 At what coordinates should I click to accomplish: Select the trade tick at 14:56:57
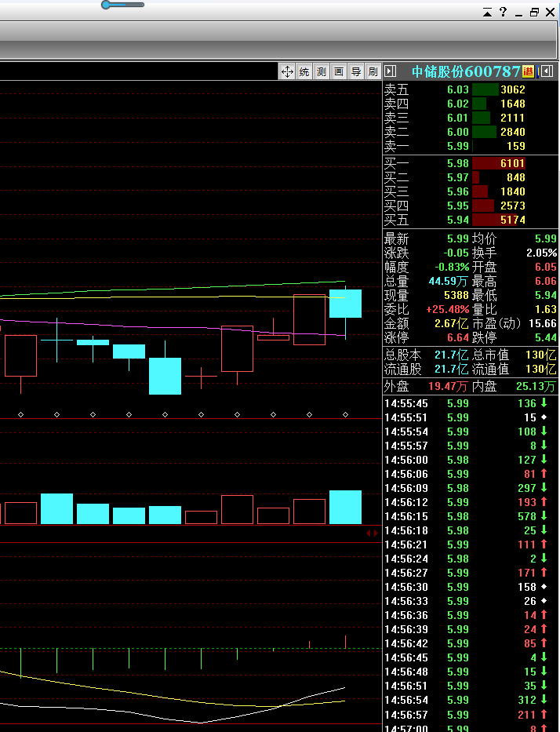471,715
